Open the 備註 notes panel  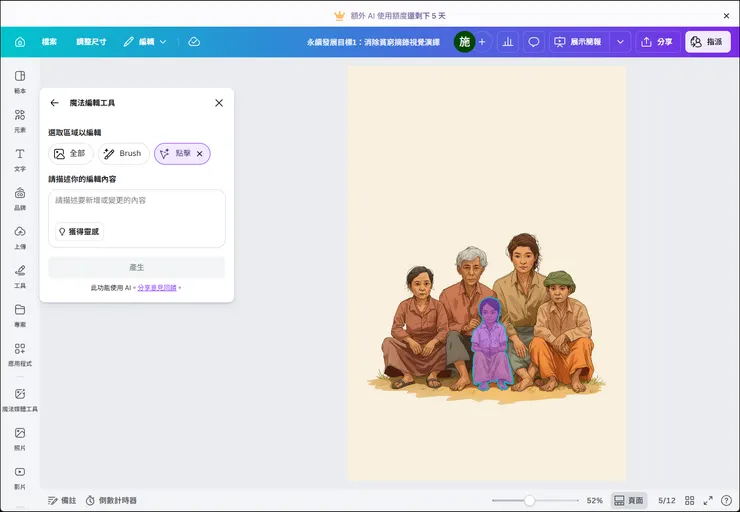coord(62,500)
